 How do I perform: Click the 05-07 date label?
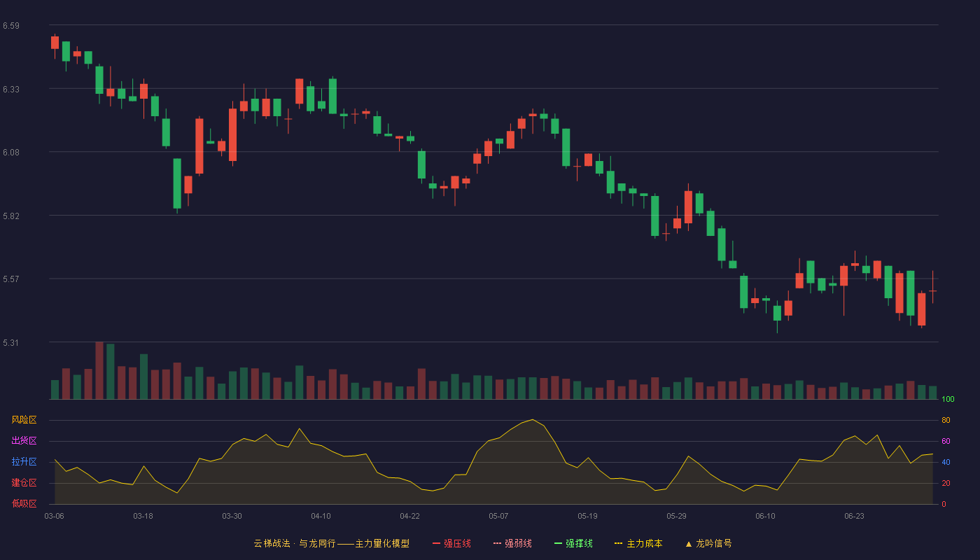coord(498,516)
